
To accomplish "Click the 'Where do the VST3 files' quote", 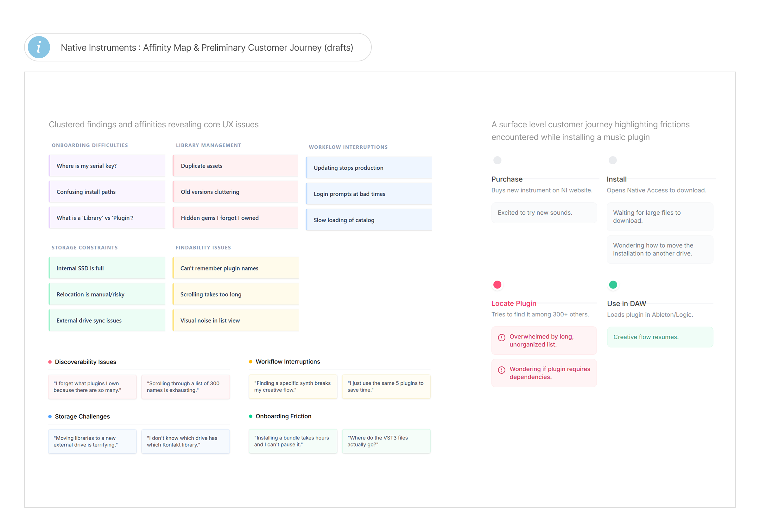I will coord(386,441).
